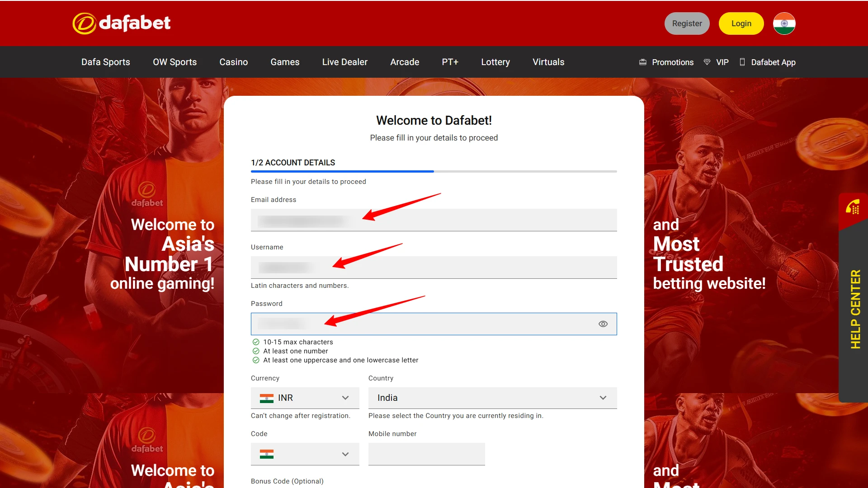Select the VIP diamond icon
Viewport: 868px width, 488px height.
tap(707, 62)
